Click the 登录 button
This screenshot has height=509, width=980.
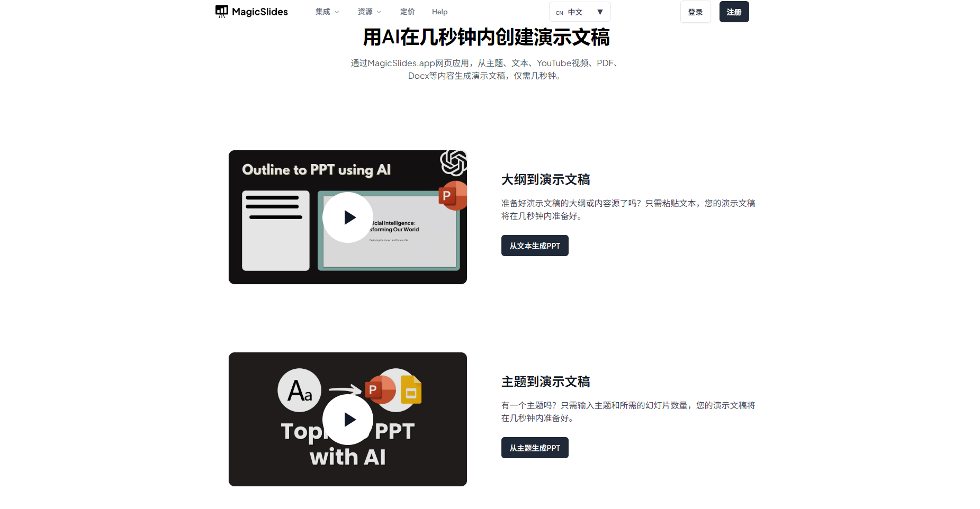(695, 11)
